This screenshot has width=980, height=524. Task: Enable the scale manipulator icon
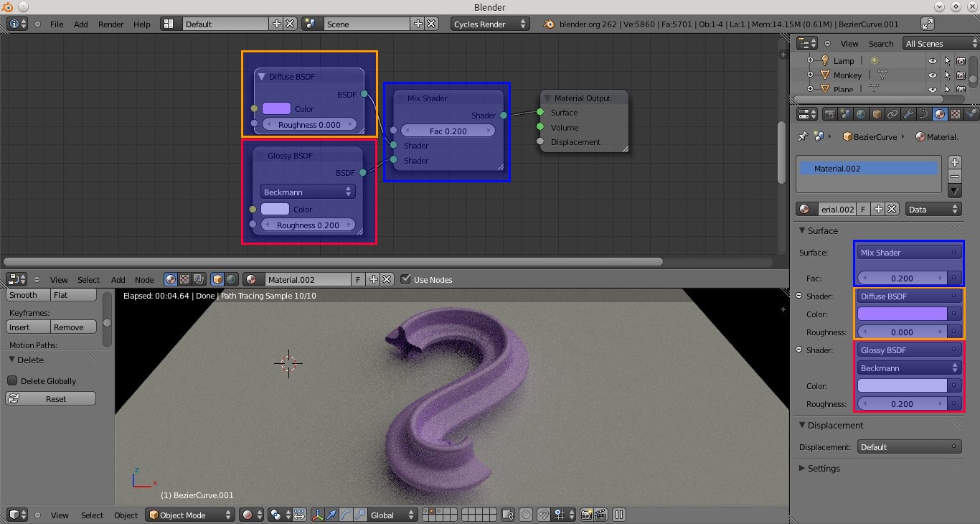[x=360, y=515]
